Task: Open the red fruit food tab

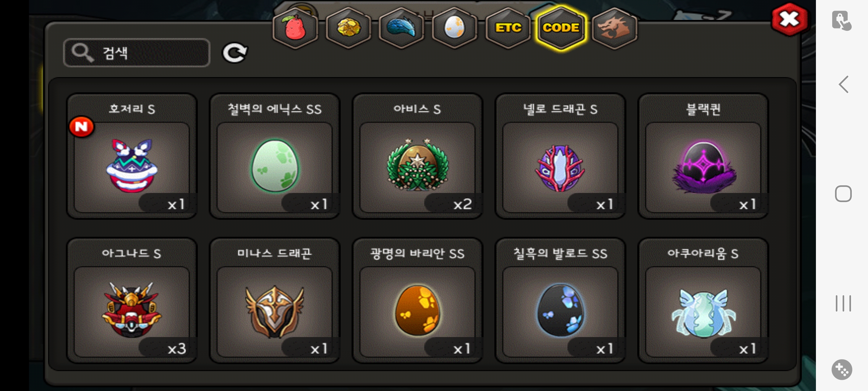Action: point(295,28)
